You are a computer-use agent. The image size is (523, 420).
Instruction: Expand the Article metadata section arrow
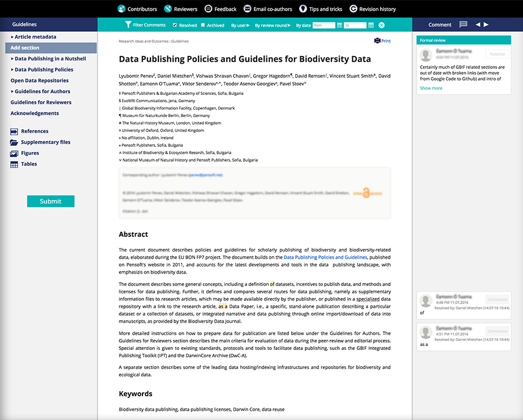pos(12,37)
